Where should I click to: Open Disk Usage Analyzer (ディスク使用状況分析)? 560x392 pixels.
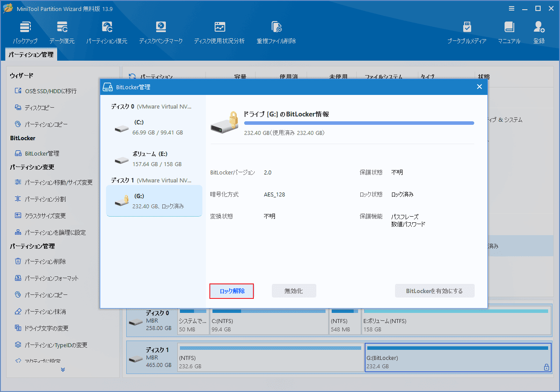tap(220, 32)
